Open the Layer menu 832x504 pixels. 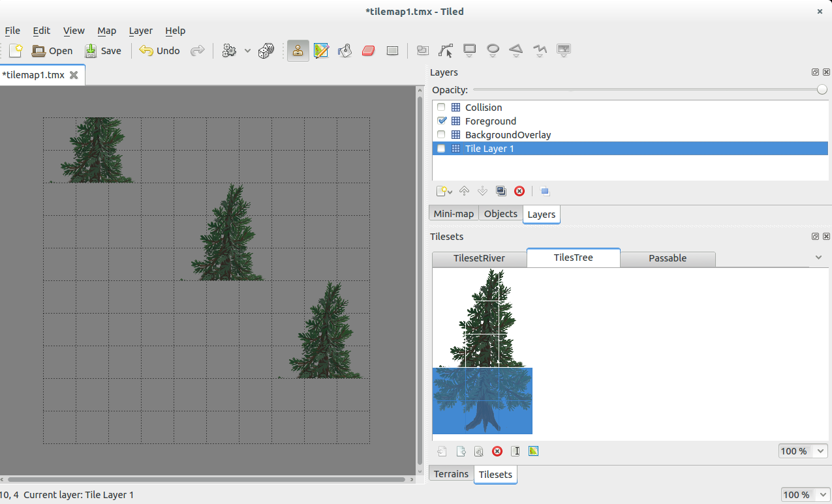pyautogui.click(x=140, y=31)
